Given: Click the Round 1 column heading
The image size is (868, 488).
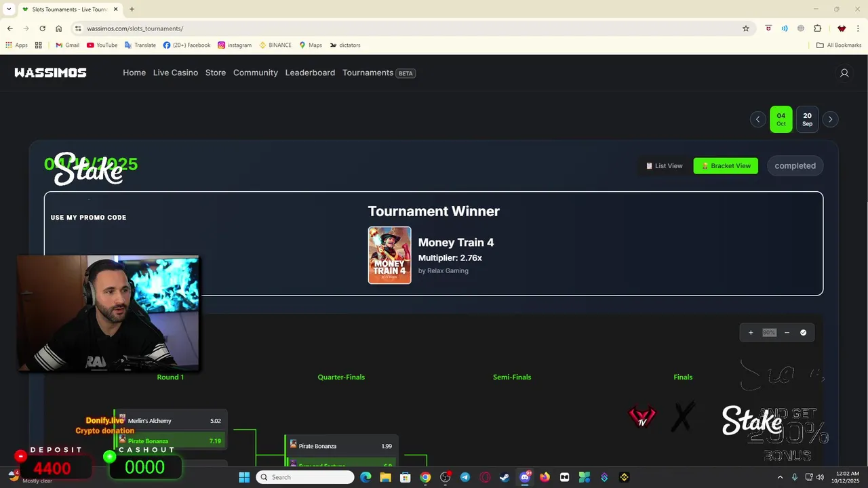Looking at the screenshot, I should 170,377.
